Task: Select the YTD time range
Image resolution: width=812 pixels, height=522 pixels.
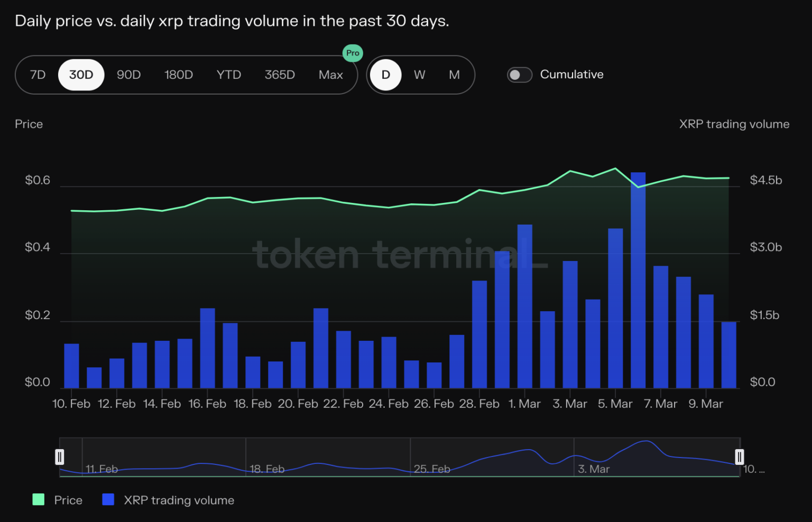Action: click(x=228, y=74)
